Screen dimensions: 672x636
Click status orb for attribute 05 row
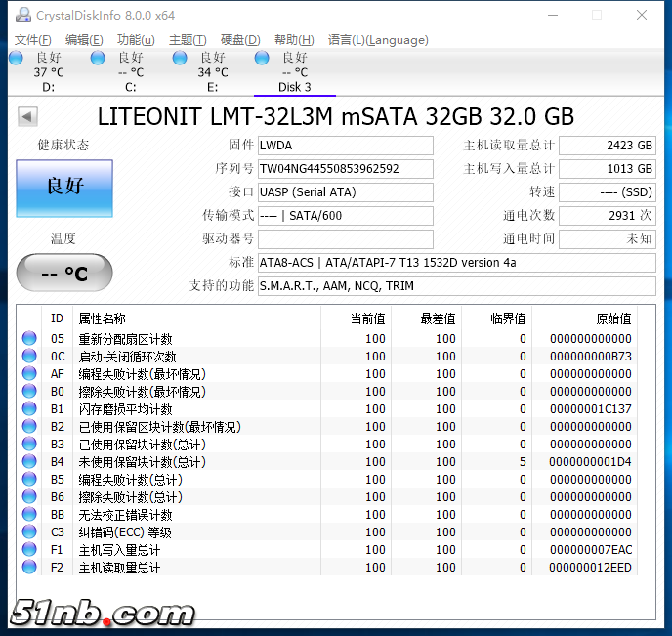[x=29, y=339]
